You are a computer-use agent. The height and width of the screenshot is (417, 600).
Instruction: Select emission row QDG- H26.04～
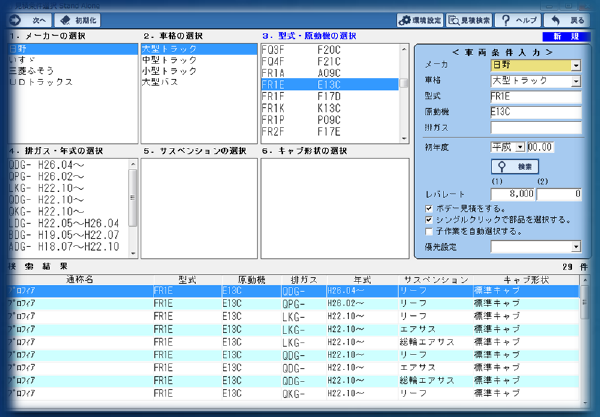pos(69,165)
